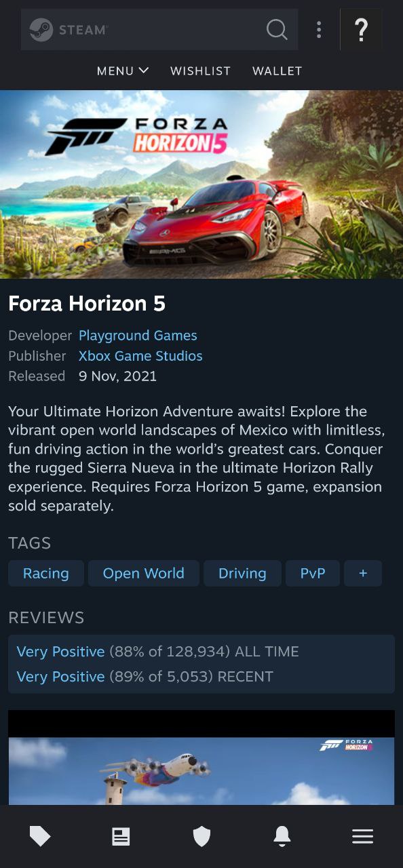Expand the MENU dropdown

[x=123, y=71]
